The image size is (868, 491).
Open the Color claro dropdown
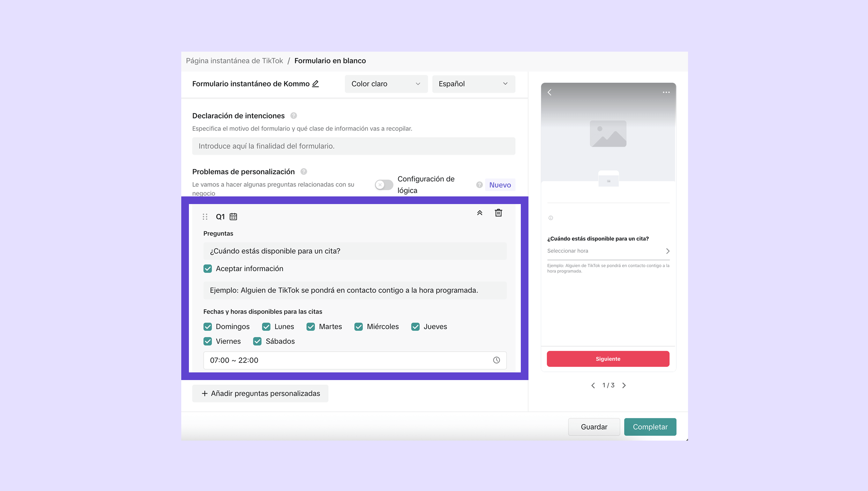pos(386,84)
